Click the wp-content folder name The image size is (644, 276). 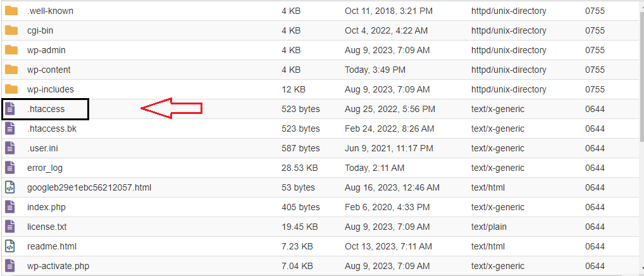pos(49,70)
